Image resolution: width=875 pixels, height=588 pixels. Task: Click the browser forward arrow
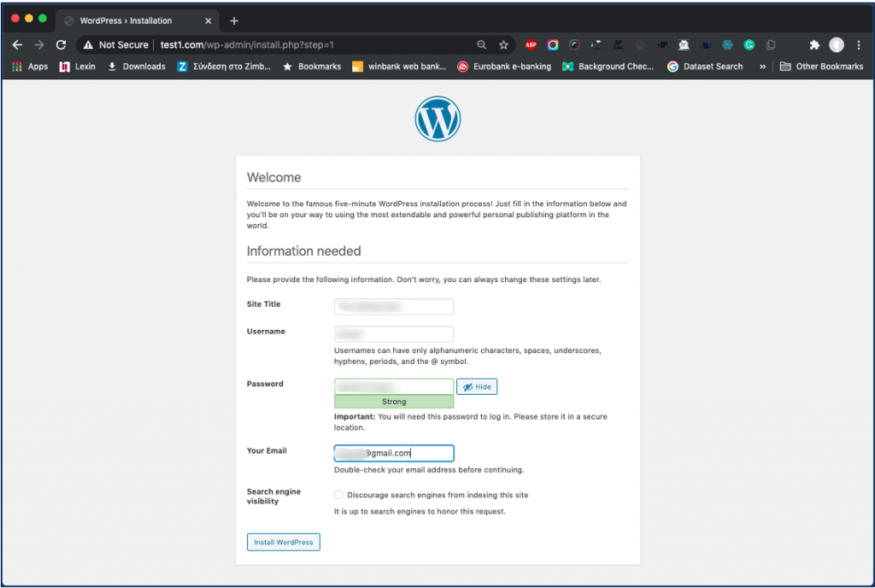coord(39,44)
